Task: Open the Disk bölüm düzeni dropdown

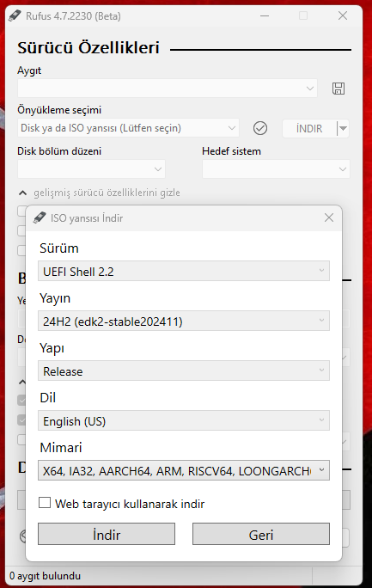Action: click(x=91, y=169)
